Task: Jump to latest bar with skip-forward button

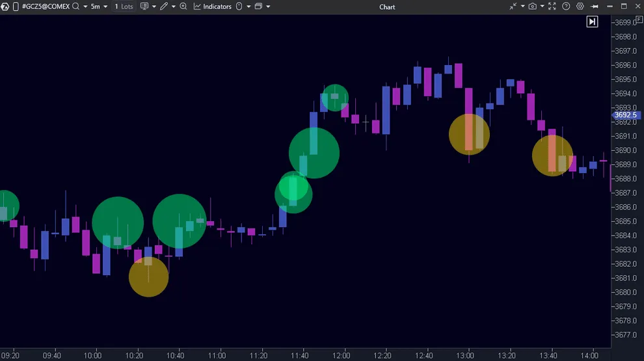Action: tap(592, 21)
